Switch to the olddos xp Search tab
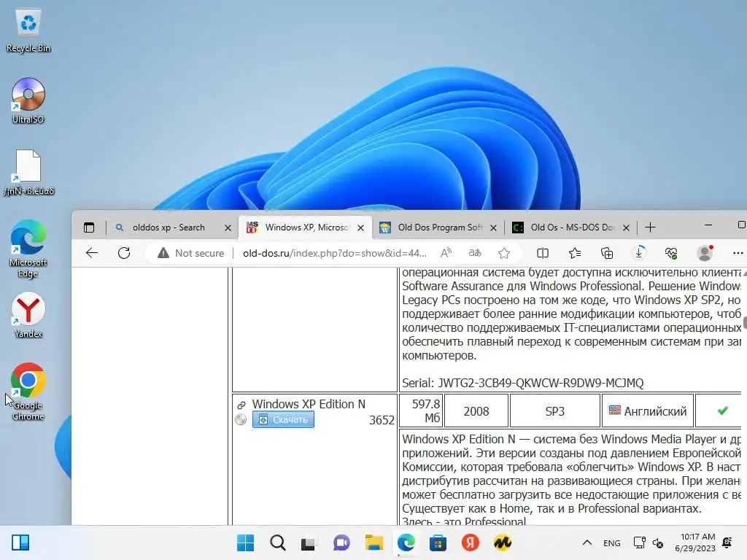 [169, 227]
